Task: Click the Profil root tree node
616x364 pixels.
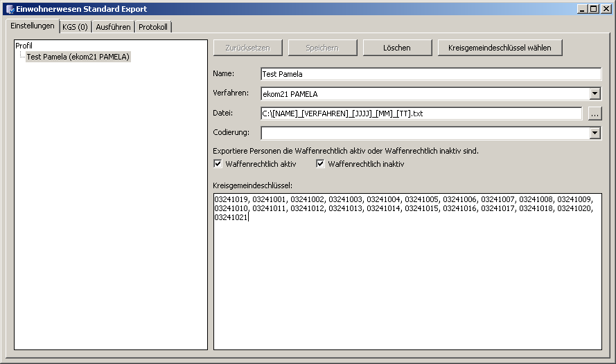Action: 24,46
